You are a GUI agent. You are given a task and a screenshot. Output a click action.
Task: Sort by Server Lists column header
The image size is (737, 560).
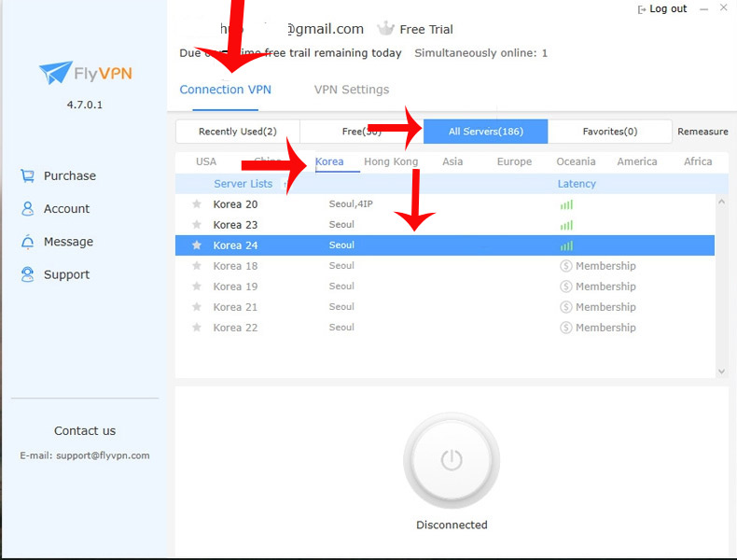243,184
